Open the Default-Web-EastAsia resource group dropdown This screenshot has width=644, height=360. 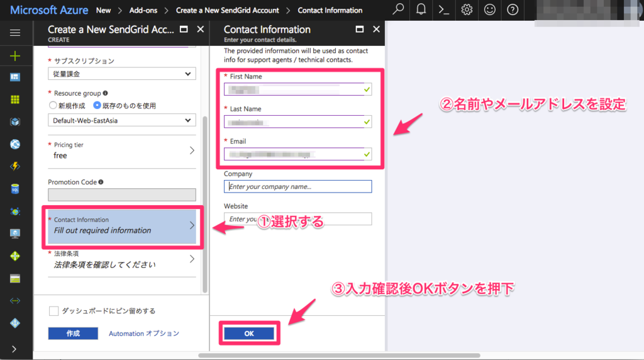[x=122, y=120]
